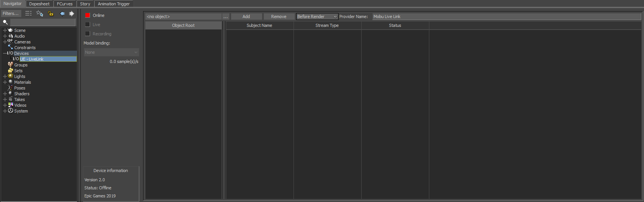Go back with the blue left arrow
The image size is (644, 202).
click(x=62, y=13)
